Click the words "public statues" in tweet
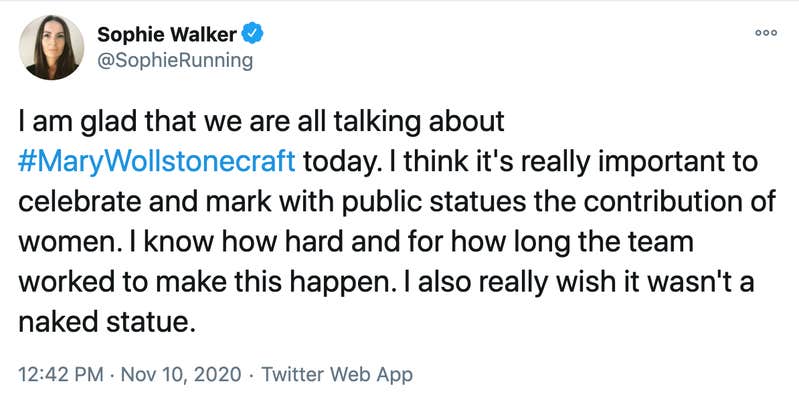799x400 pixels. click(434, 202)
